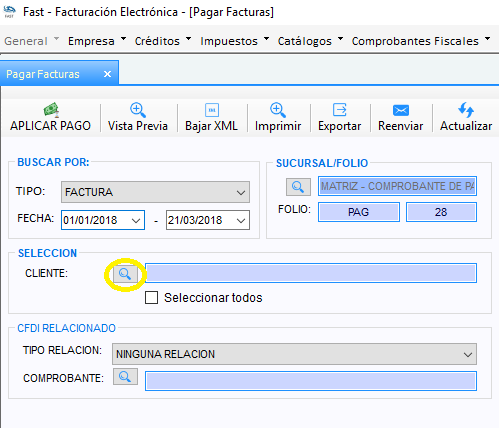Enable the Seleccionar todos checkbox
Screen dimensions: 499x428
[x=151, y=298]
